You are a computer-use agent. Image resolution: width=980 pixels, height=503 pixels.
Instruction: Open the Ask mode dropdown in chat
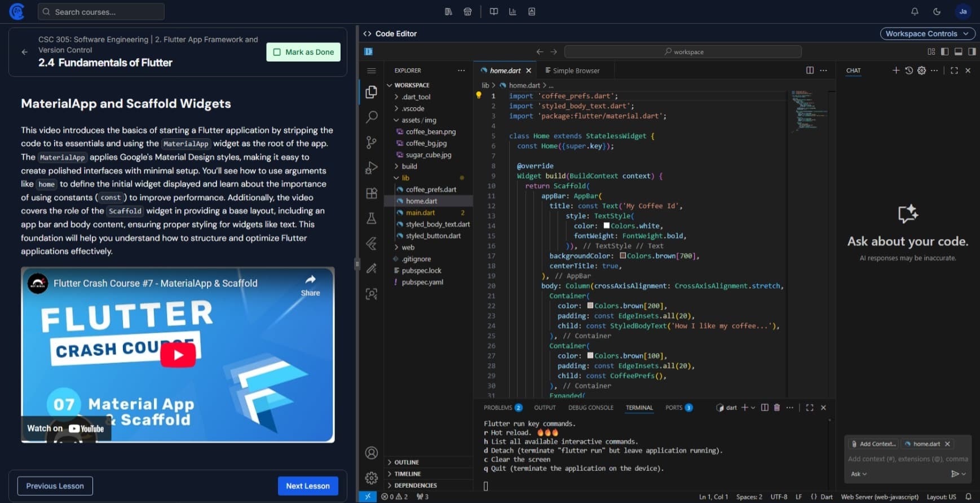[859, 474]
